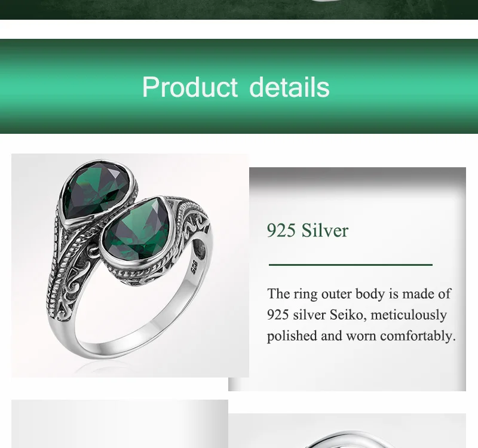Click the 'polished and worn comfortably' line
Viewport: 478px width, 448px height.
point(361,336)
